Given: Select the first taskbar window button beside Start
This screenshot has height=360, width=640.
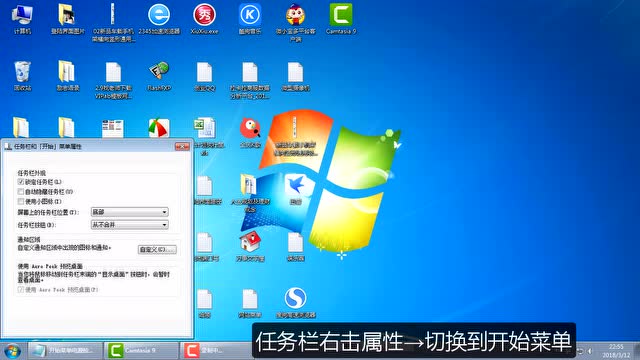Looking at the screenshot, I should coord(64,351).
